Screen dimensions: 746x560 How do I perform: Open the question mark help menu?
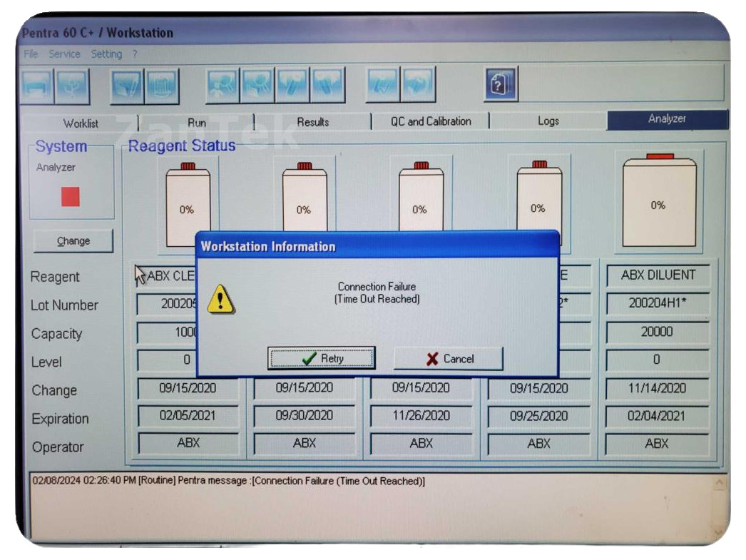tap(135, 54)
